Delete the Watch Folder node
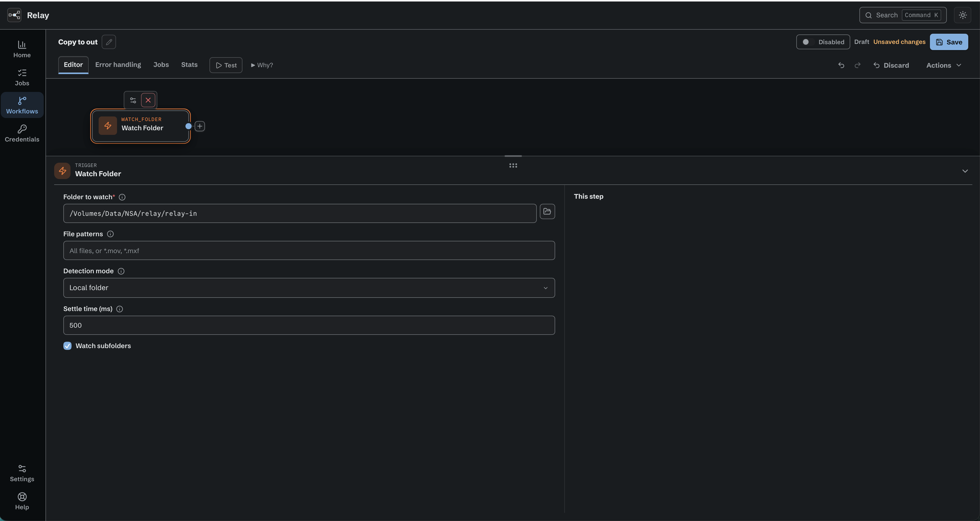 (148, 100)
